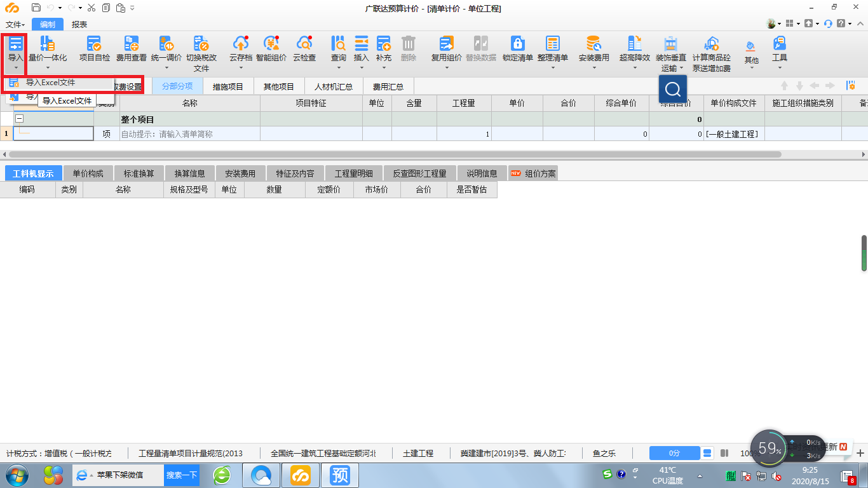The image size is (868, 488).
Task: Click 计算商品砼泵送增加费 icon
Action: (712, 44)
